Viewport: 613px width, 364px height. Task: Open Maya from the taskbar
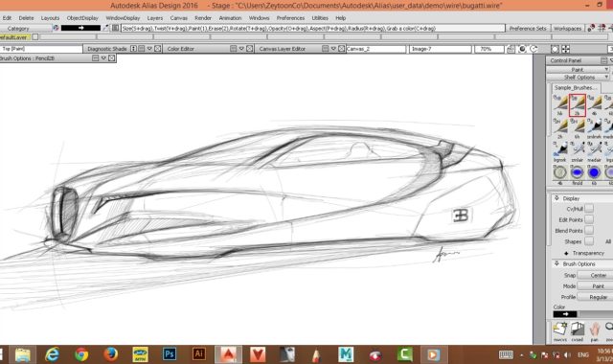click(x=346, y=354)
